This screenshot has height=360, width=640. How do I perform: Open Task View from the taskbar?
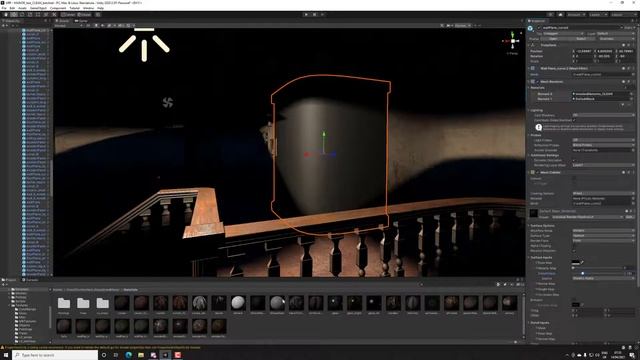click(x=116, y=355)
